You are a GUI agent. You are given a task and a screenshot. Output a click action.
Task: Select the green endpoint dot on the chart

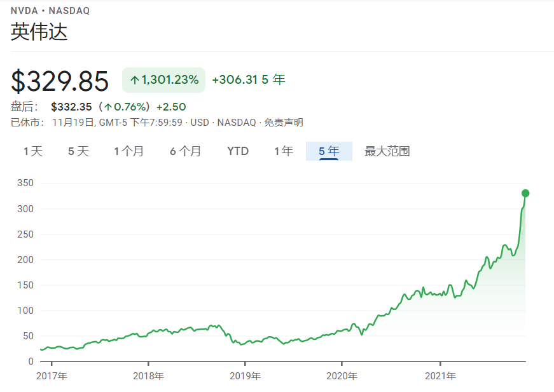click(x=524, y=194)
